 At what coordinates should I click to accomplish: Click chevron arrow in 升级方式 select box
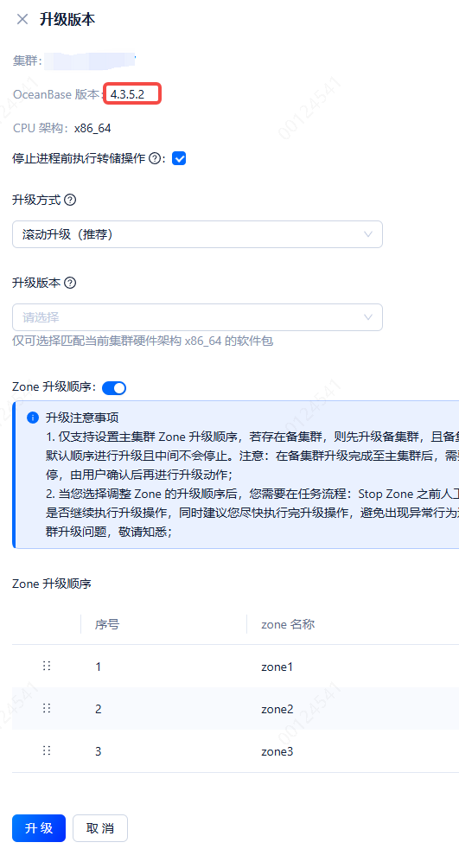click(x=368, y=234)
